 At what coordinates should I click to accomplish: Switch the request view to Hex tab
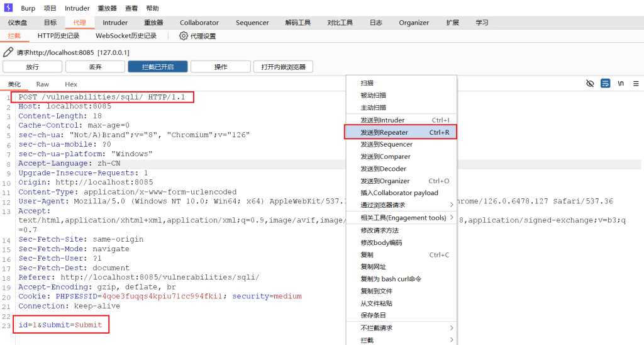[71, 84]
